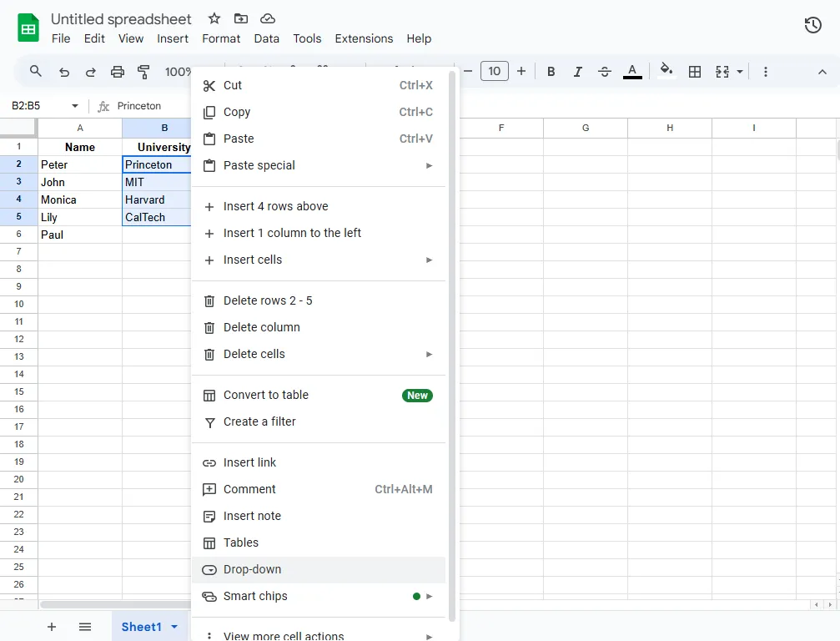Select Insert link
The height and width of the screenshot is (641, 840).
[x=318, y=462]
